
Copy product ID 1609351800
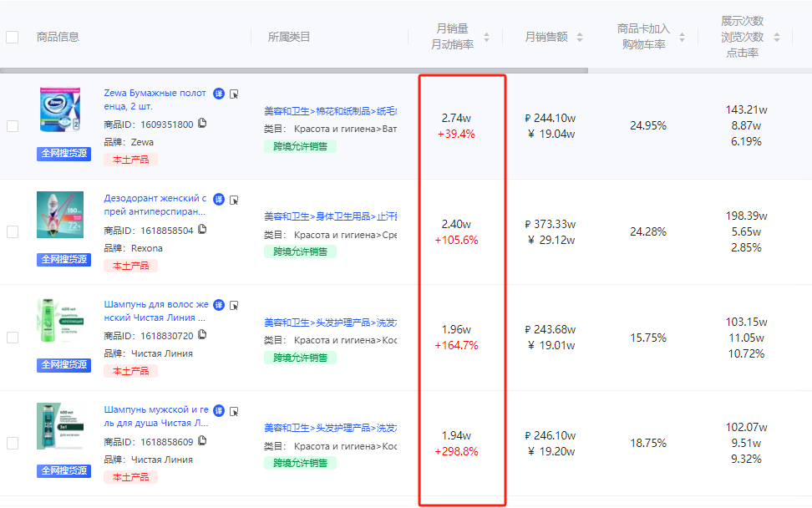(x=202, y=124)
